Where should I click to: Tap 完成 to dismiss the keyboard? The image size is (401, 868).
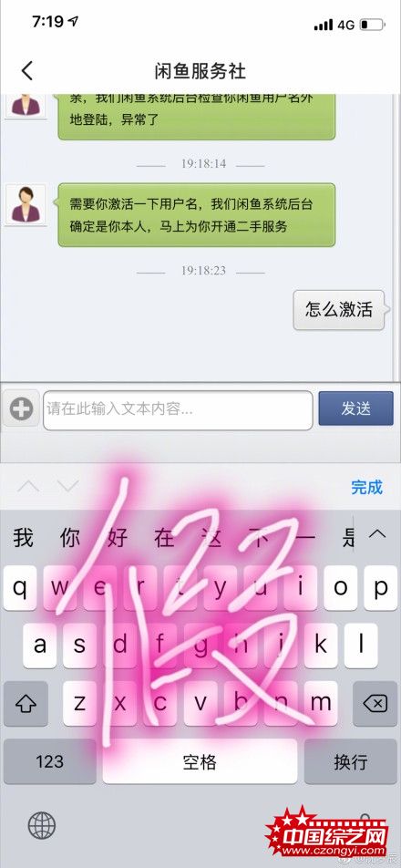(366, 487)
